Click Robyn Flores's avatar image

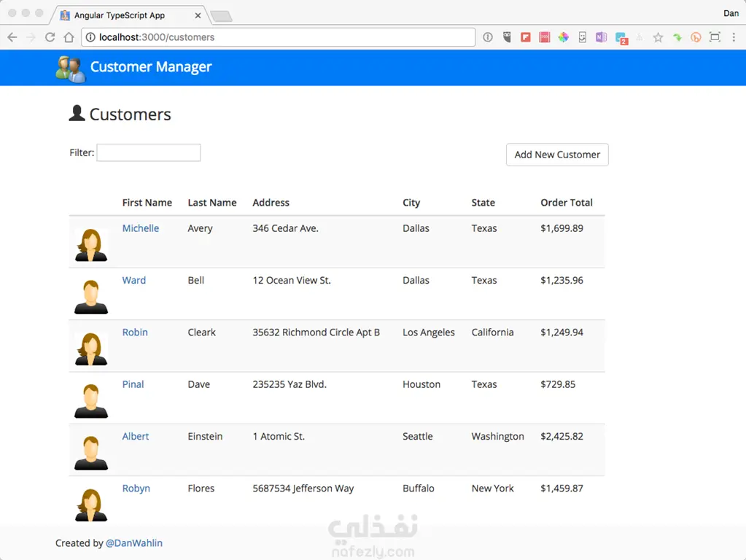tap(91, 505)
